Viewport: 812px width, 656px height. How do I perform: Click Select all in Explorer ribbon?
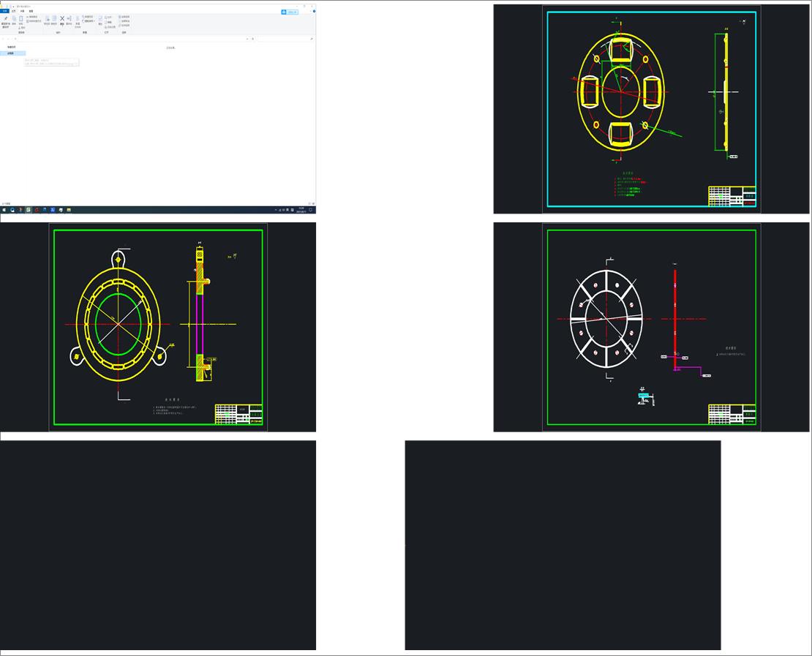124,17
